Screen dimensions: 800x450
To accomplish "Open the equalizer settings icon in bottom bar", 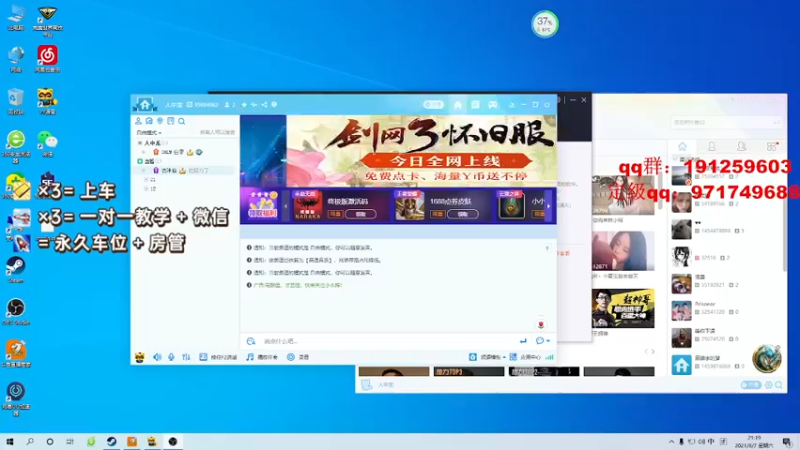I will pyautogui.click(x=186, y=357).
